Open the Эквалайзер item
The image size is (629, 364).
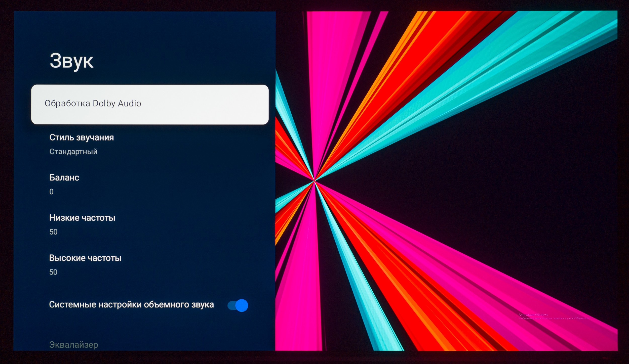pyautogui.click(x=73, y=345)
